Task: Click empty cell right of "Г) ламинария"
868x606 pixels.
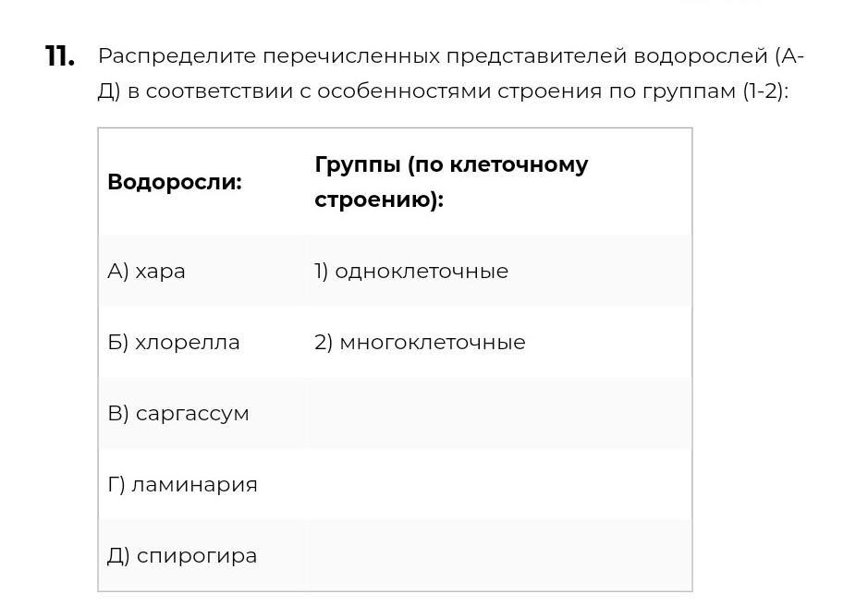Action: pyautogui.click(x=497, y=485)
